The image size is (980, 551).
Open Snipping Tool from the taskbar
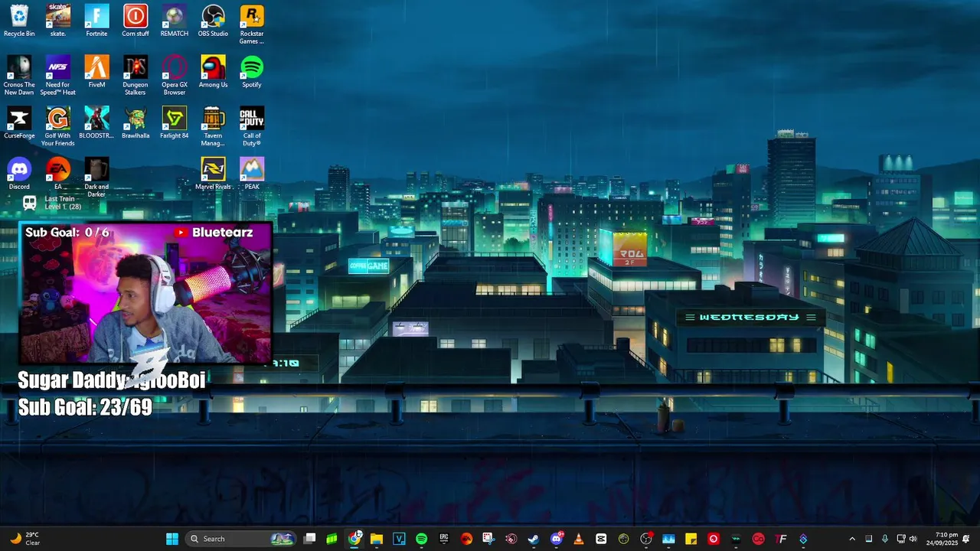tap(488, 539)
